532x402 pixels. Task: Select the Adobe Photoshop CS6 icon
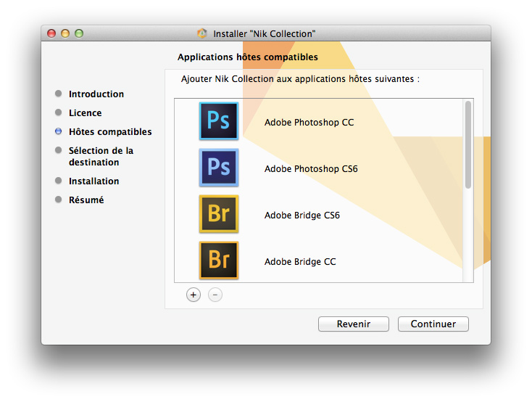[219, 168]
